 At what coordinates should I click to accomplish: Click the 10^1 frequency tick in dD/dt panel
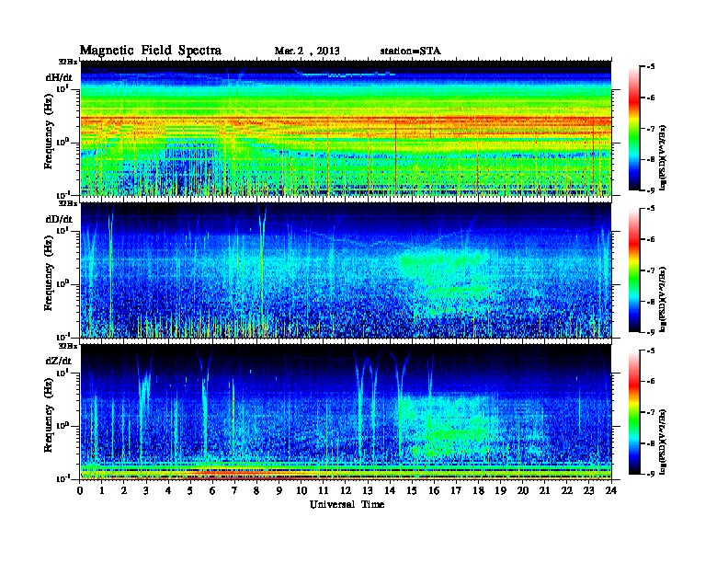(63, 230)
